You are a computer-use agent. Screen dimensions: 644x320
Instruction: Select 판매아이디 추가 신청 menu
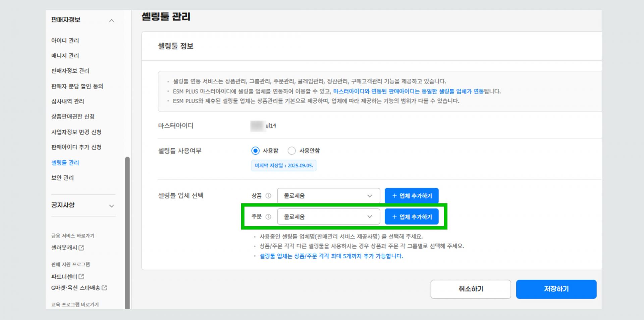coord(76,147)
